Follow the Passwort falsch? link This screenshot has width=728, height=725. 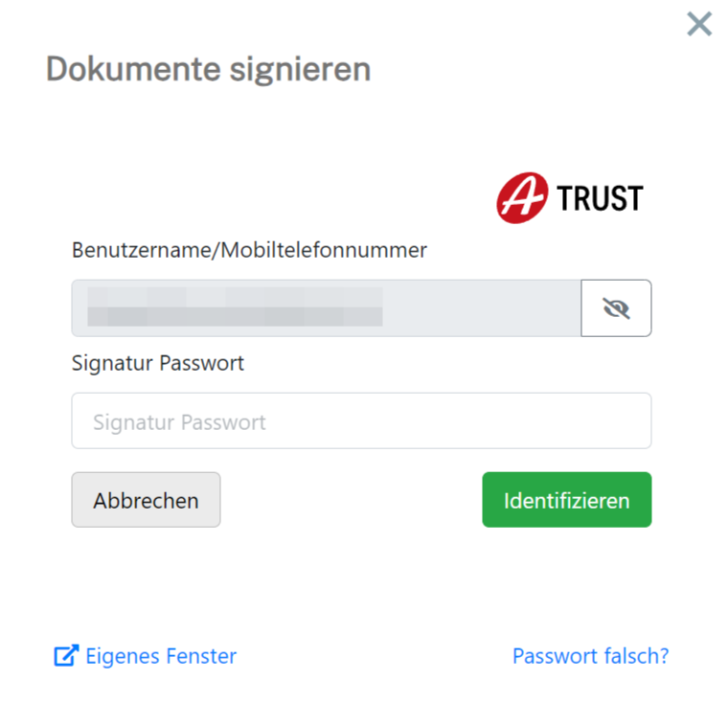click(x=590, y=656)
